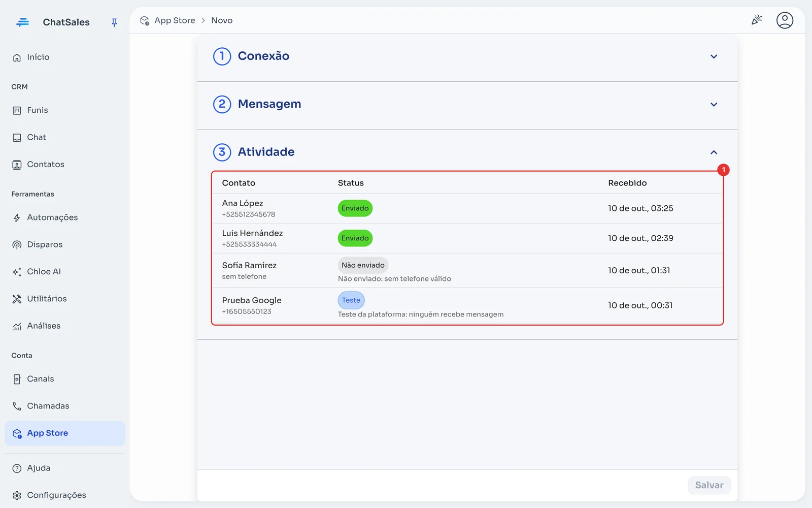
Task: Open the Conexão step heading
Action: [x=263, y=56]
